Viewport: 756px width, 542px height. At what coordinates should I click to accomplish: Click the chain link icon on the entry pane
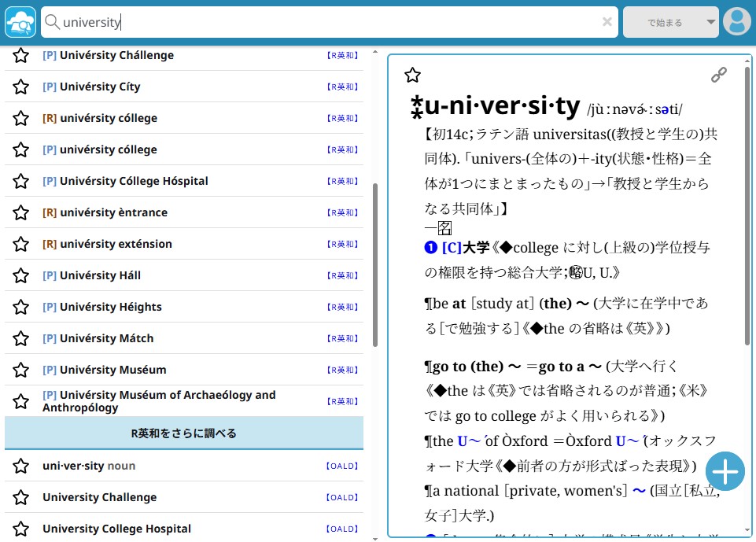(x=718, y=75)
